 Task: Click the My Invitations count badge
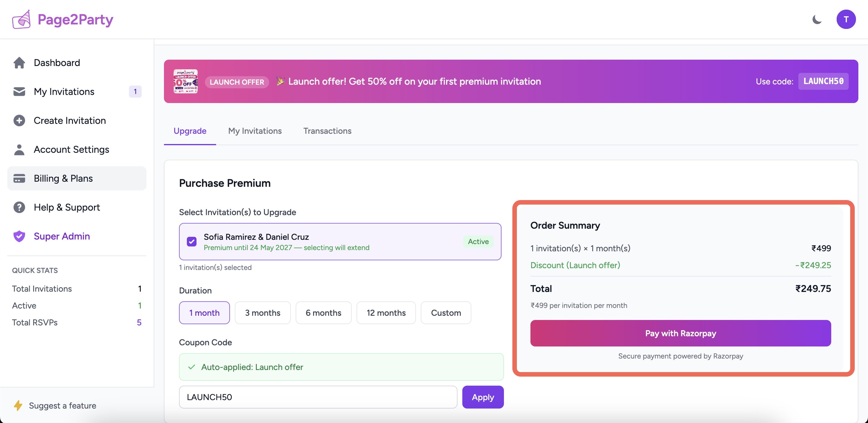[x=135, y=92]
